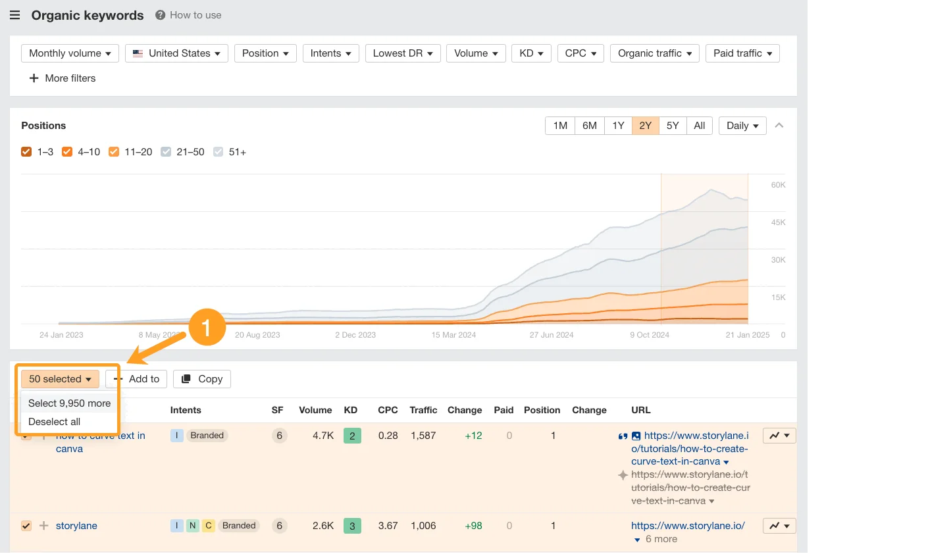
Task: Enable the 21–50 positions checkbox
Action: (x=166, y=151)
